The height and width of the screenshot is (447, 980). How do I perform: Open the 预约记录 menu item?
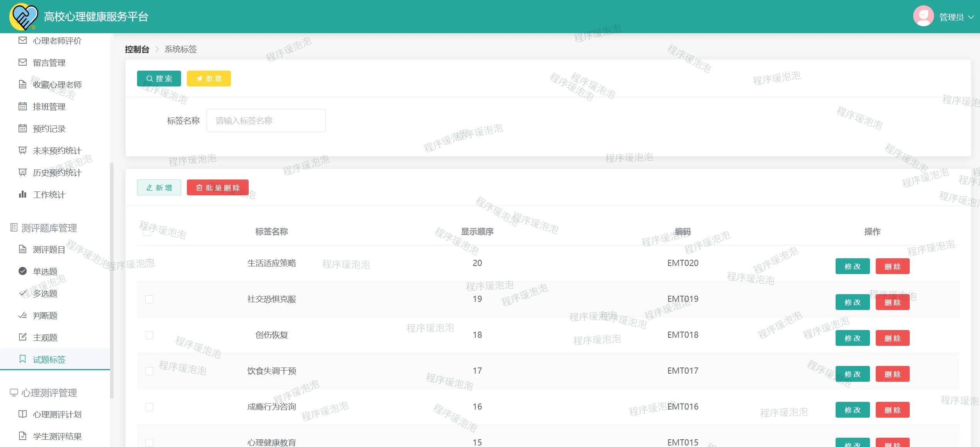click(x=49, y=129)
